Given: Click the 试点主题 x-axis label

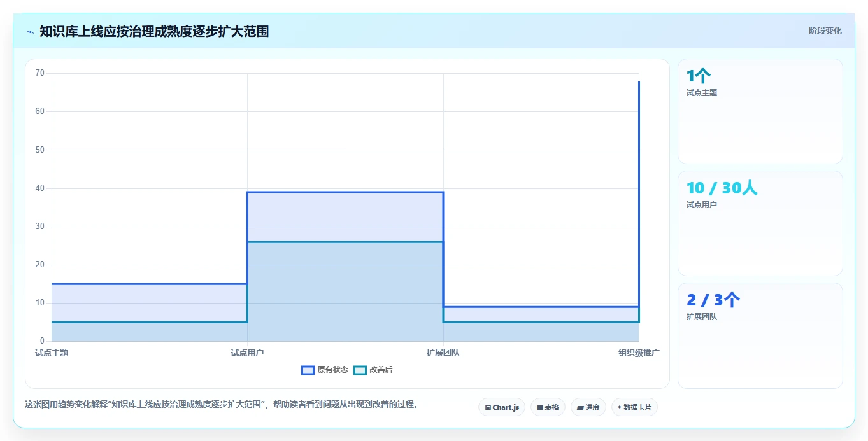Looking at the screenshot, I should (x=52, y=353).
